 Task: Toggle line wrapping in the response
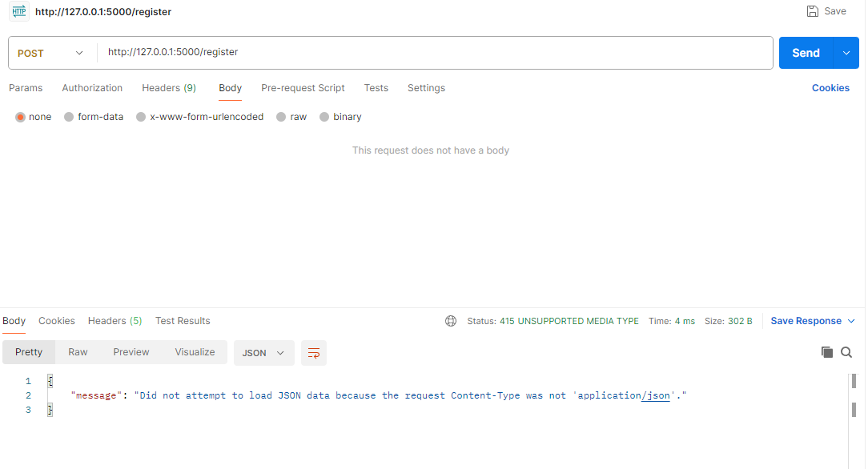coord(313,352)
